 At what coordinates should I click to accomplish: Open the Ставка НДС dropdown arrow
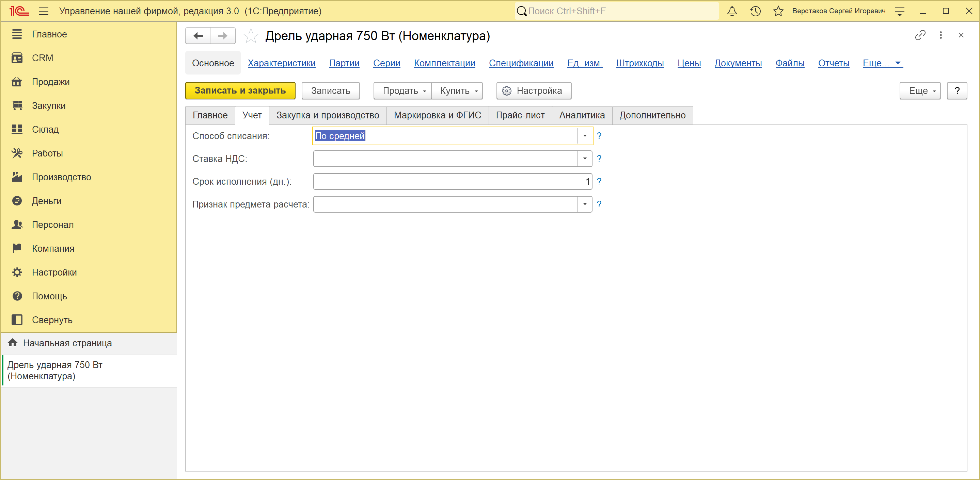pos(585,159)
